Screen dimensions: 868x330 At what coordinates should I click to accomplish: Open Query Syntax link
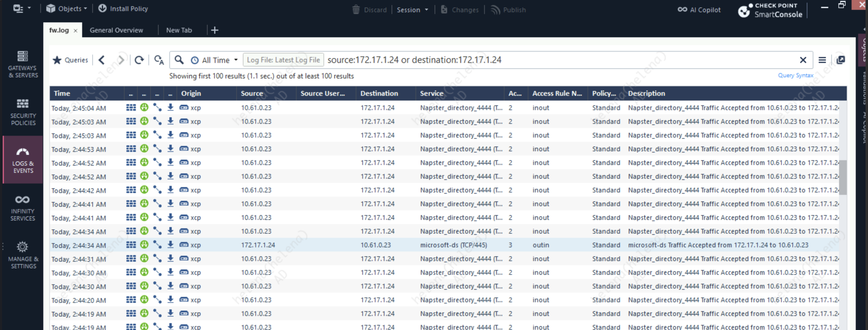tap(795, 75)
